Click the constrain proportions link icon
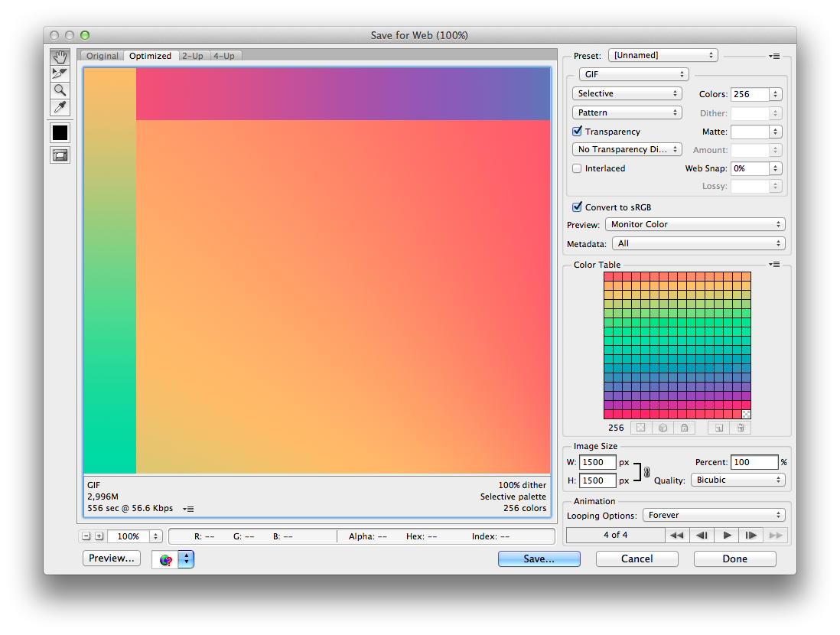 click(646, 472)
